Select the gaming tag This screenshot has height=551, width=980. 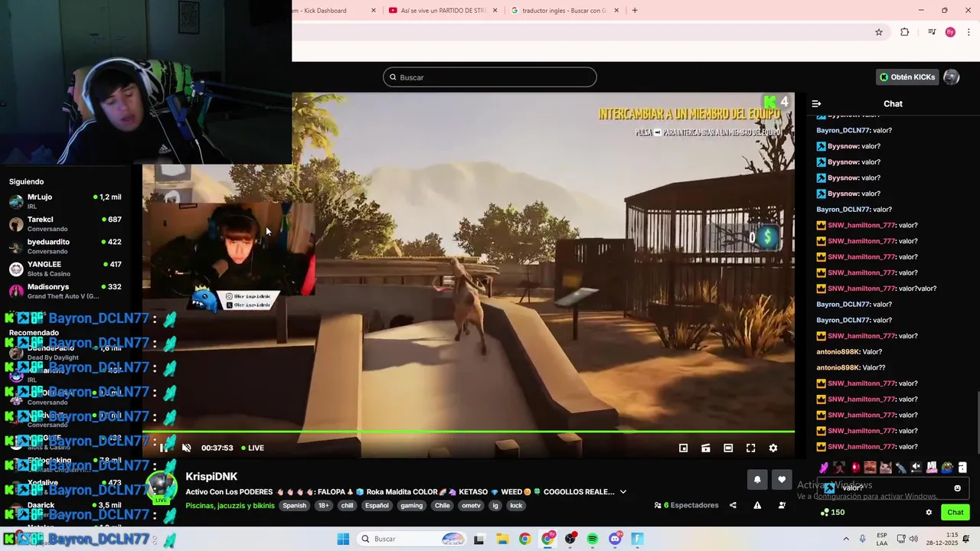pos(411,505)
